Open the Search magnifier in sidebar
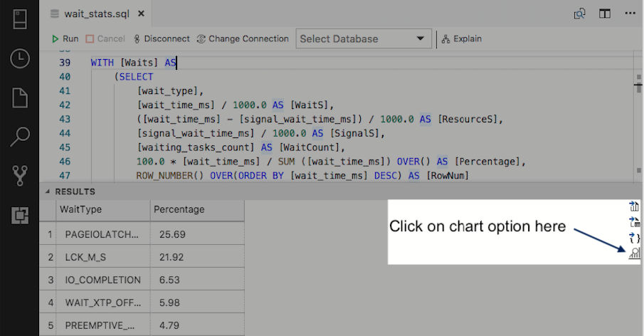Image resolution: width=644 pixels, height=336 pixels. 19,137
